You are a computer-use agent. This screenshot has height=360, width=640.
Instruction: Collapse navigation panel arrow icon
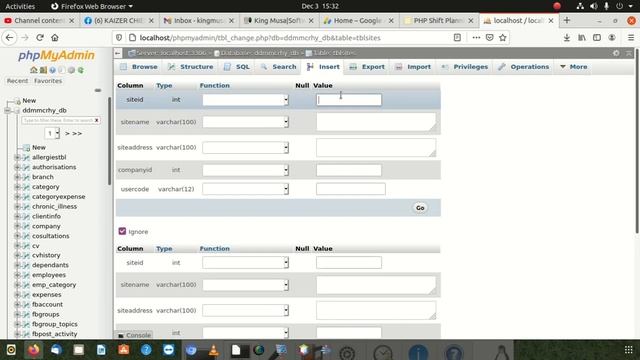(x=118, y=53)
